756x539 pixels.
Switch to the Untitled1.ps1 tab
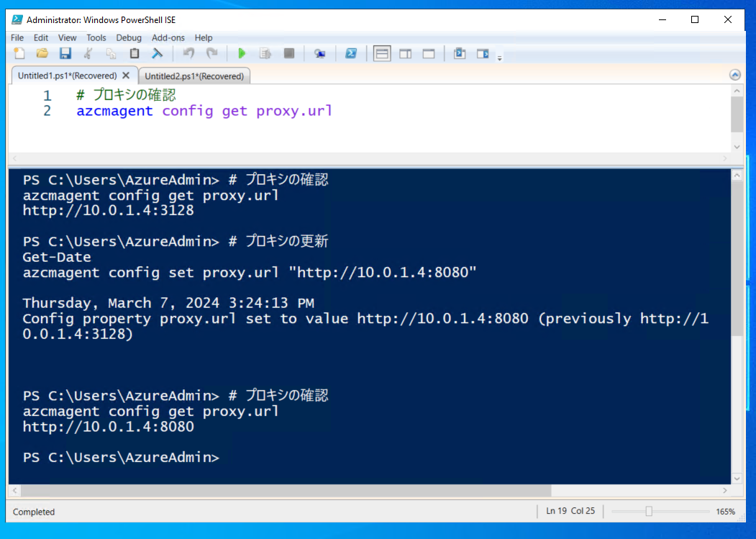[x=67, y=76]
